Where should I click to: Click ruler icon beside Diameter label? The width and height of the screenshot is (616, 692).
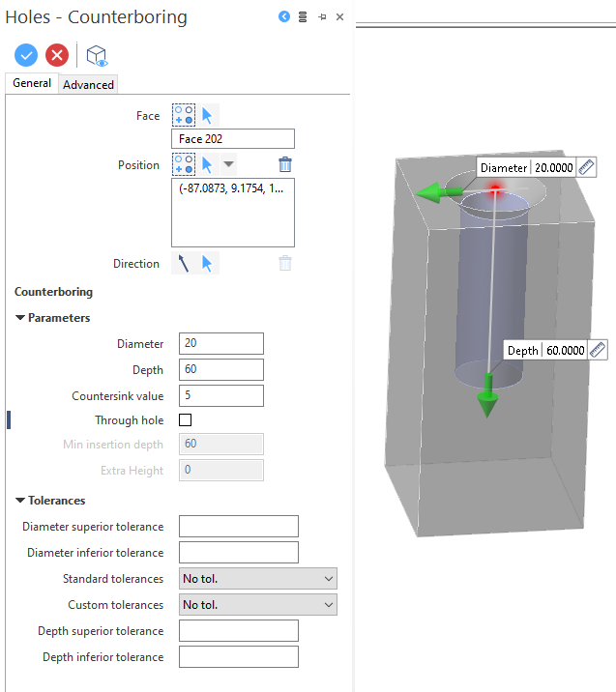coord(586,167)
